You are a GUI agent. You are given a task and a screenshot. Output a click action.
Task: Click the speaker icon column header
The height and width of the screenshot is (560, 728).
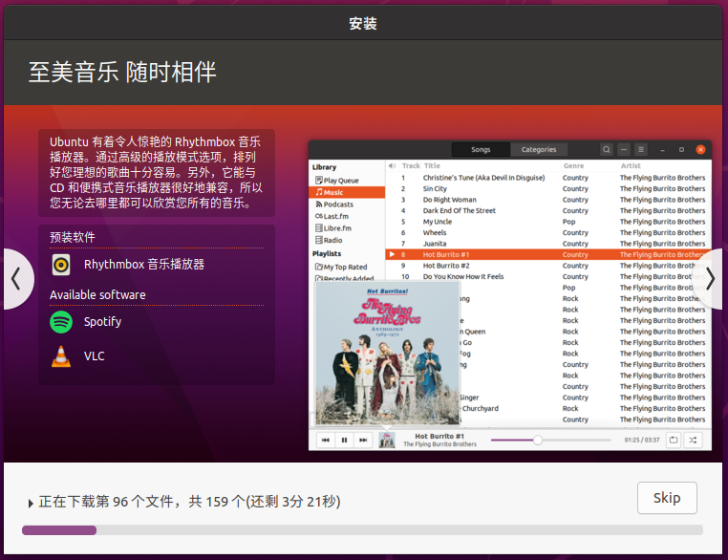[393, 165]
